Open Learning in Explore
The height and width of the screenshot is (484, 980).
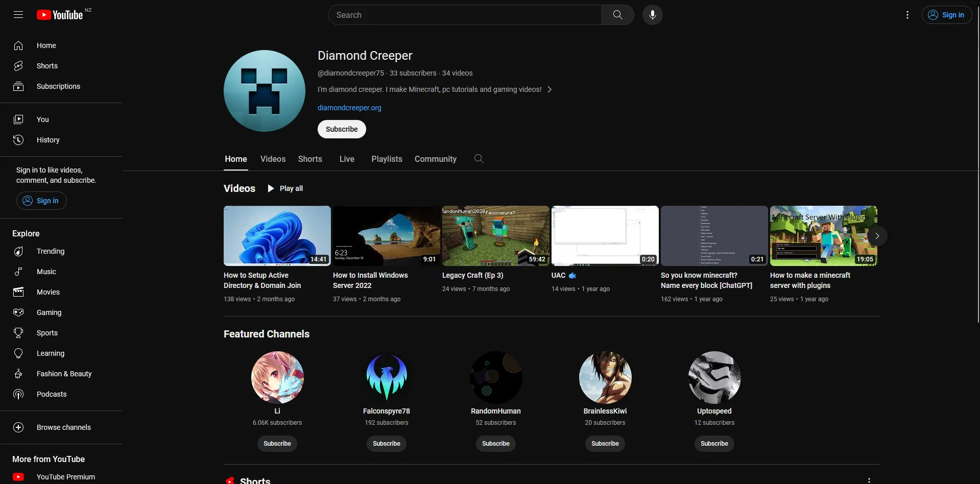pos(61,353)
